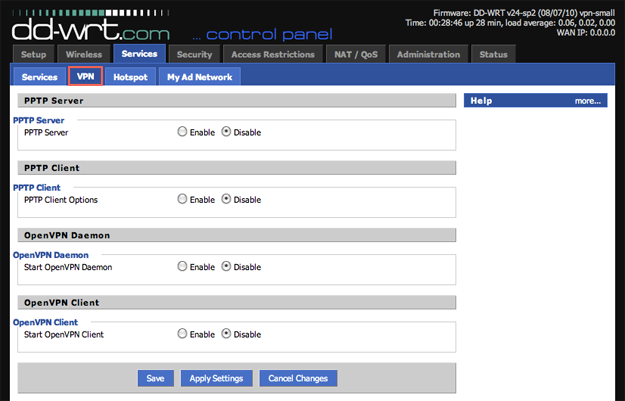
Task: Go to the Security tab
Action: [x=195, y=54]
